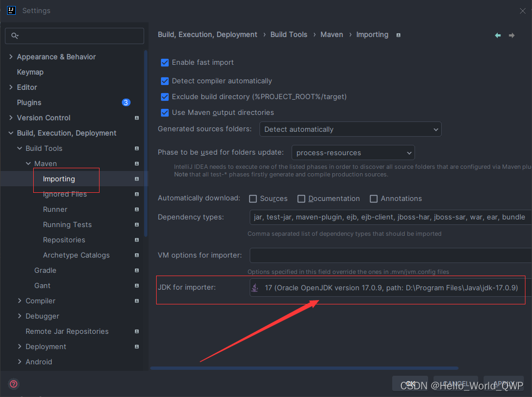
Task: Open Remote Jar Repositories page
Action: click(67, 332)
